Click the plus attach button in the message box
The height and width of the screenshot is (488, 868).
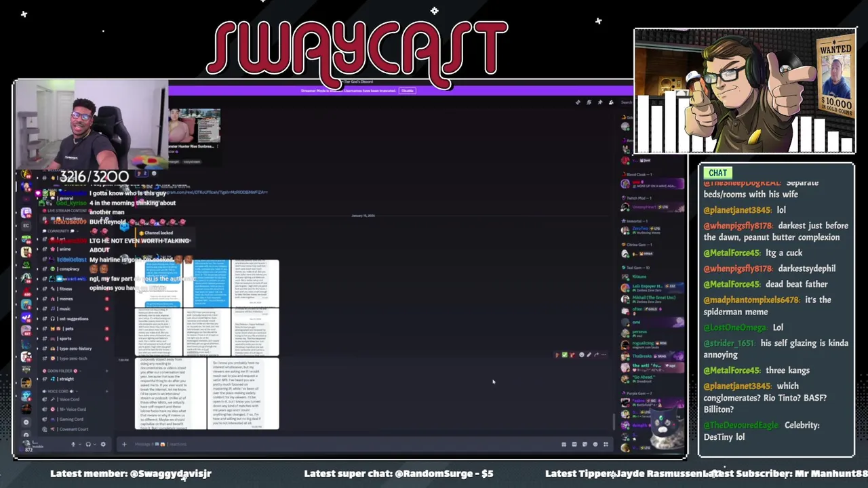pos(124,445)
